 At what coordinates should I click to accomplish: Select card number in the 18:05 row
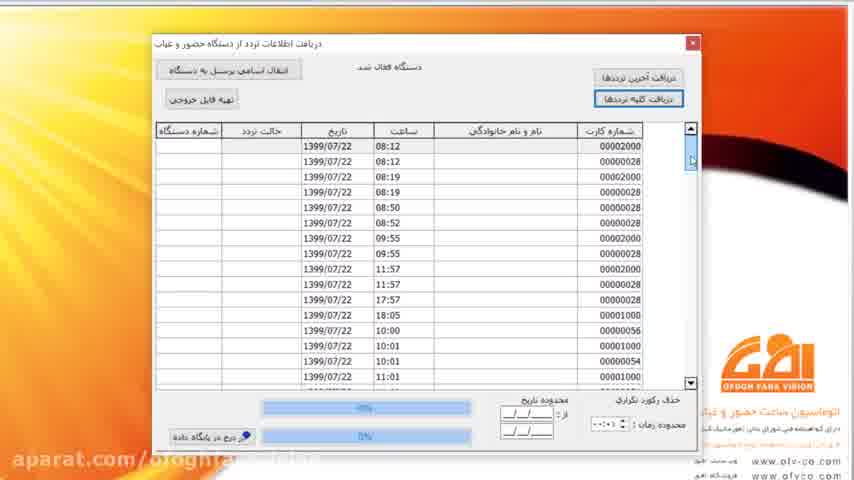pos(610,315)
